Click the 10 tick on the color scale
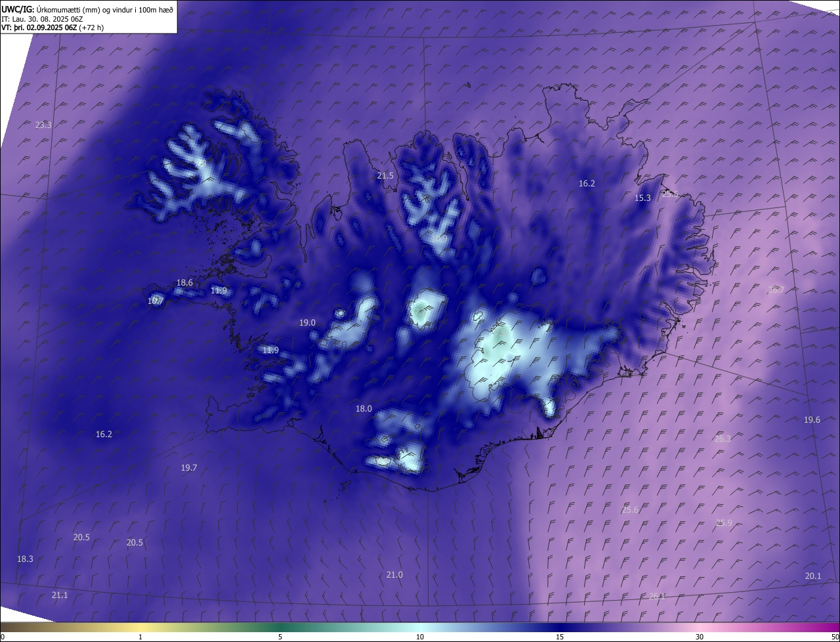The image size is (840, 642). pos(420,637)
